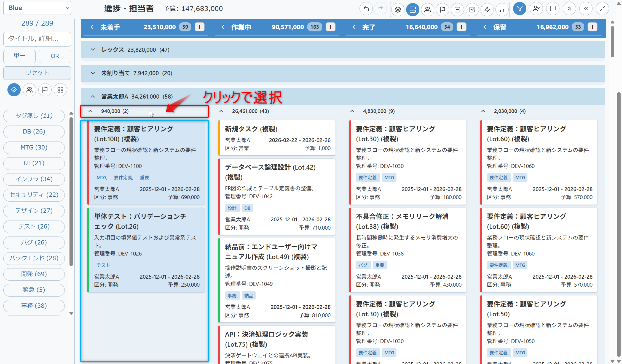Image resolution: width=622 pixels, height=364 pixels.
Task: Click the user-remove icon in top toolbar
Action: point(536,9)
